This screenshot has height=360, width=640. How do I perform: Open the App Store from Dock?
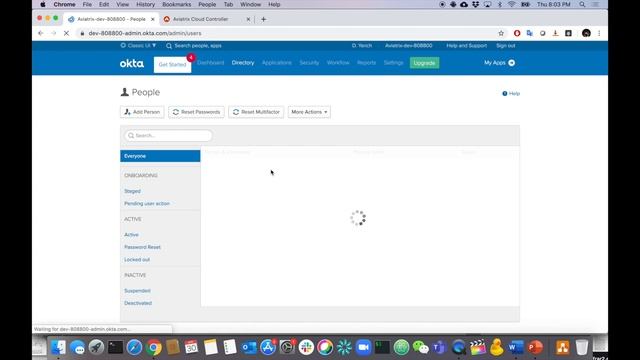pyautogui.click(x=268, y=347)
